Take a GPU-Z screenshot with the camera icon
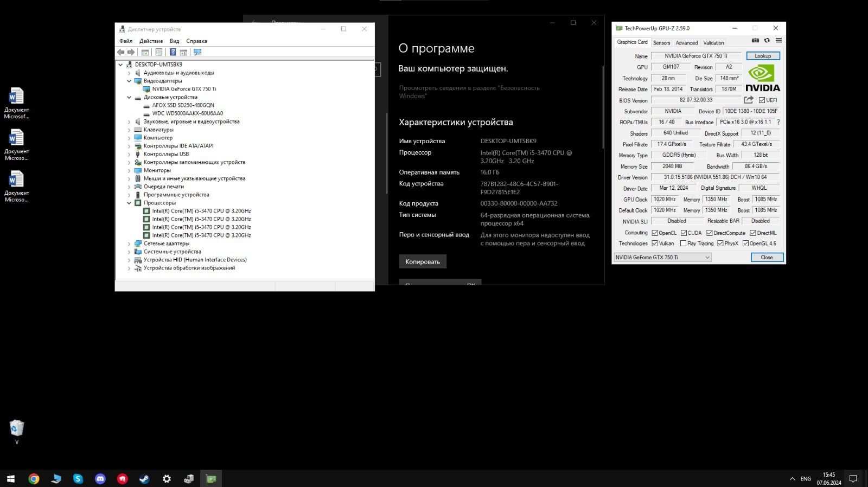 pyautogui.click(x=755, y=40)
